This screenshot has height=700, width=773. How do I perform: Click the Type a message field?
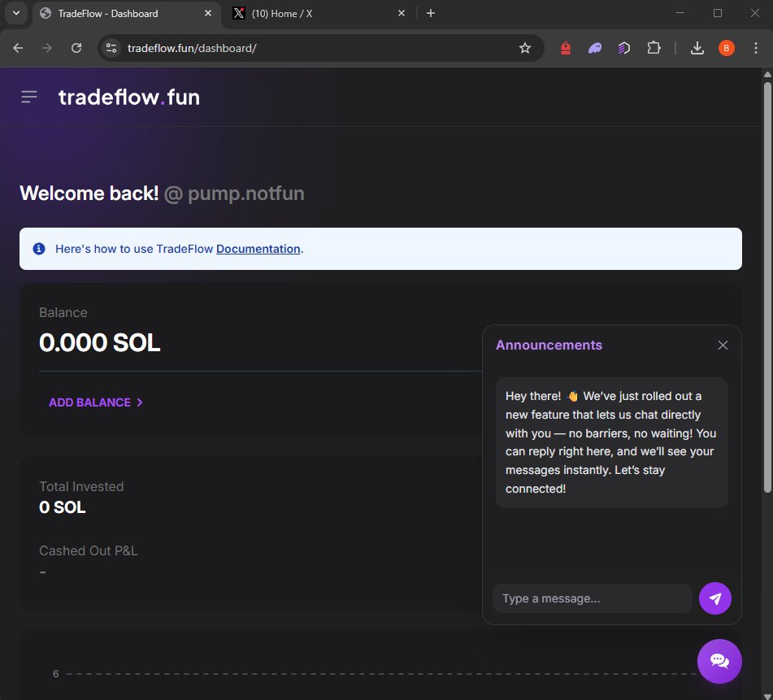[592, 598]
